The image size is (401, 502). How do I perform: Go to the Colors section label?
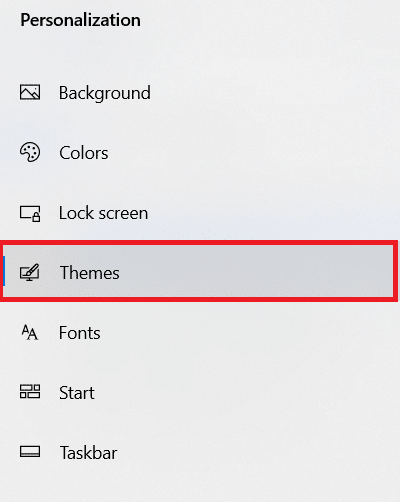tap(84, 153)
